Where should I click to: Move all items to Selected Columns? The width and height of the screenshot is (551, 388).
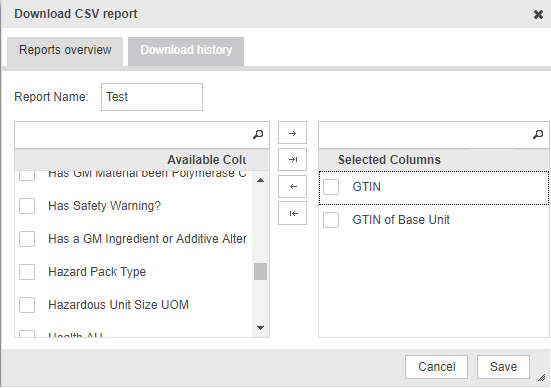(x=292, y=160)
